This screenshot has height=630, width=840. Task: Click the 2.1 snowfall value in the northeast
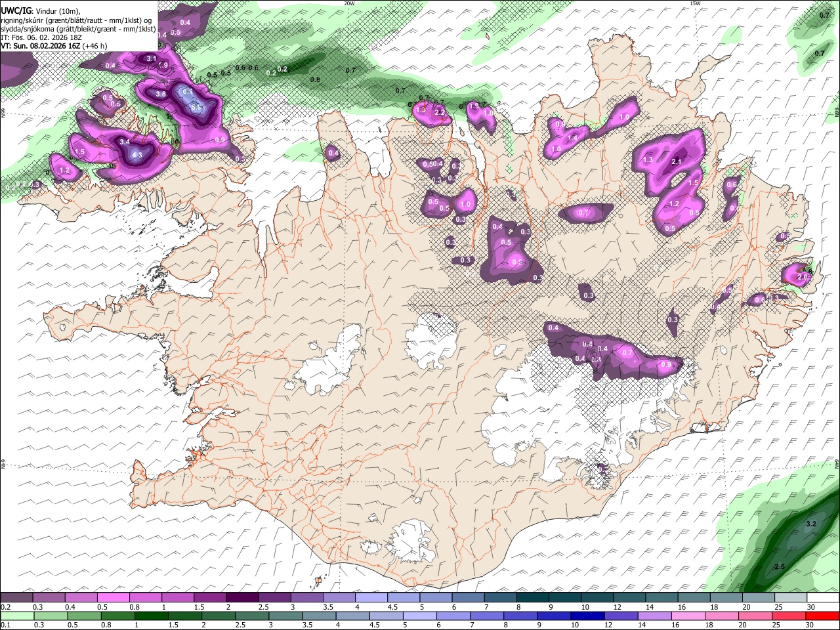point(678,161)
